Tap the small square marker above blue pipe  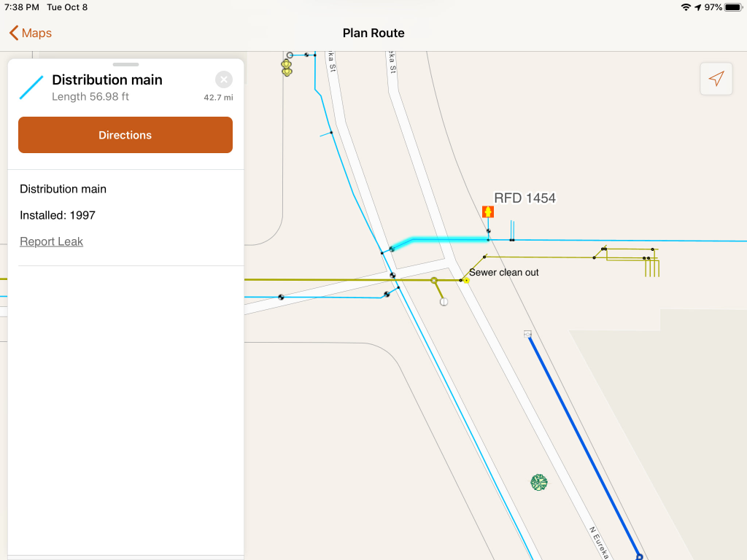pos(527,334)
